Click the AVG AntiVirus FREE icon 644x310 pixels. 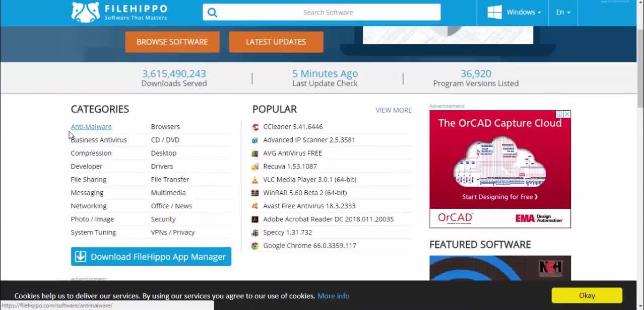(255, 153)
